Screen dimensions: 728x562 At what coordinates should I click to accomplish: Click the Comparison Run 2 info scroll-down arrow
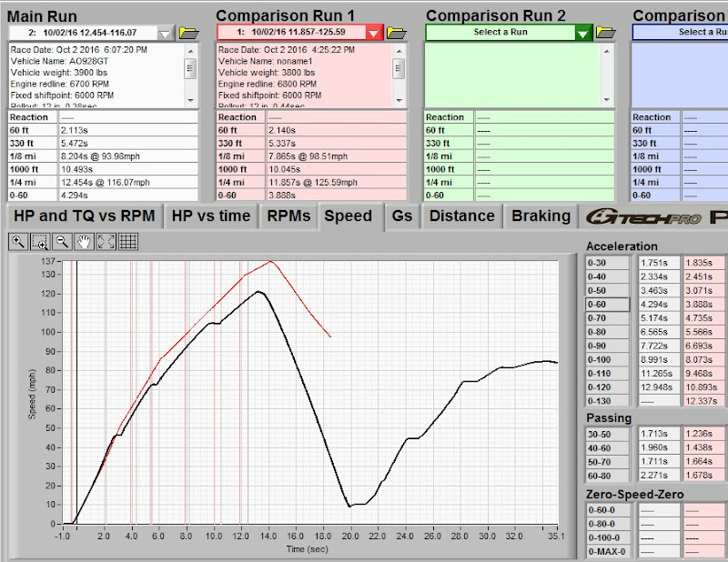tap(607, 100)
